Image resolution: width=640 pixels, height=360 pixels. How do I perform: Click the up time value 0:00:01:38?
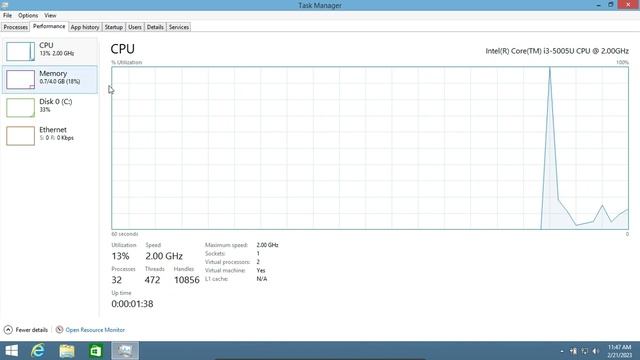(132, 304)
